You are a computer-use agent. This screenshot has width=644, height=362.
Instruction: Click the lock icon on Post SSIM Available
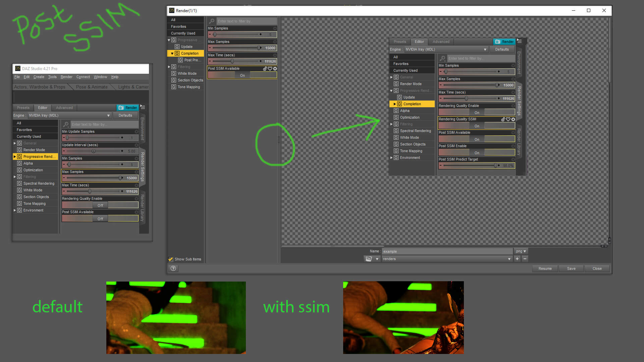tap(265, 69)
